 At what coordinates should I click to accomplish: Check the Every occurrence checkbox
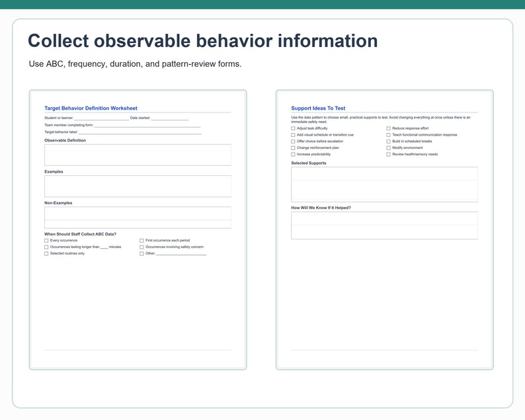46,241
